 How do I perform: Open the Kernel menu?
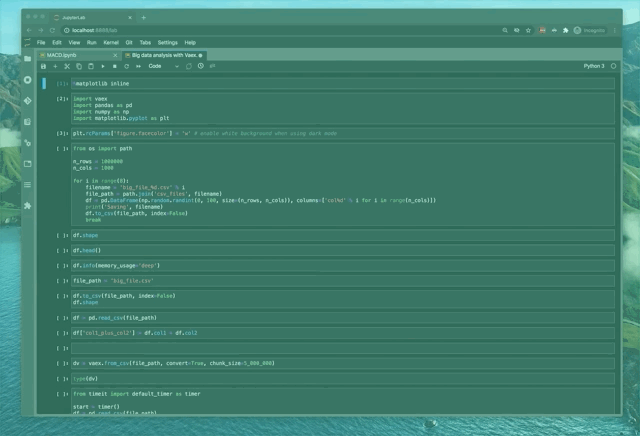(x=111, y=43)
